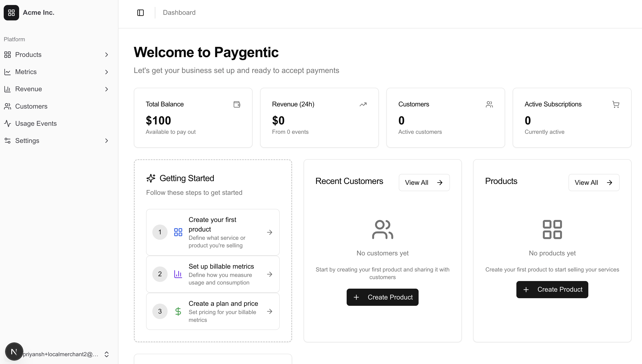Open step 3 Create a plan and price
This screenshot has height=364, width=642.
tap(213, 311)
